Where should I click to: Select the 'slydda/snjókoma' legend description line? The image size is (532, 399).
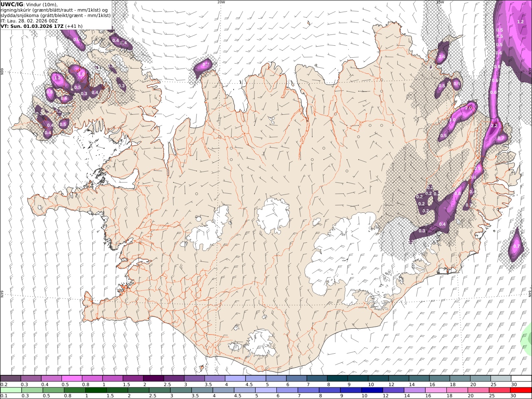pyautogui.click(x=55, y=15)
